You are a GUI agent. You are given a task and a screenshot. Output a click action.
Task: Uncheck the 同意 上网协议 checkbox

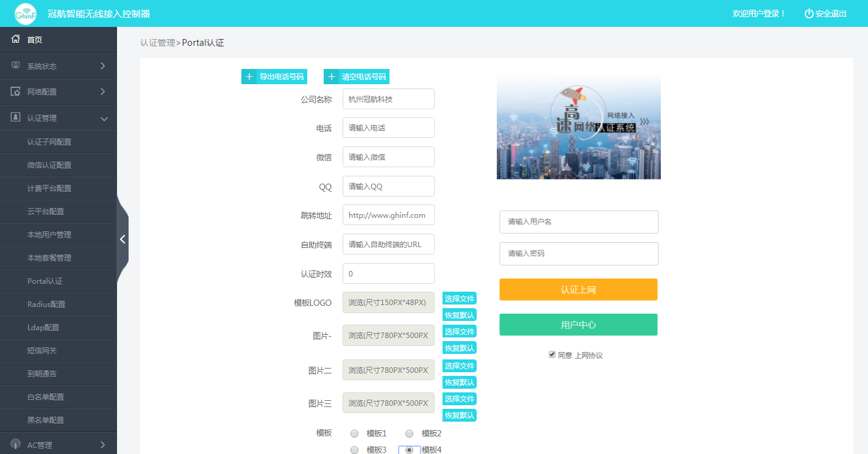coord(552,355)
